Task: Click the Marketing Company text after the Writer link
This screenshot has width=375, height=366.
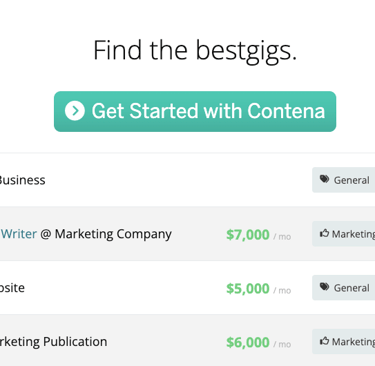Action: (x=113, y=234)
